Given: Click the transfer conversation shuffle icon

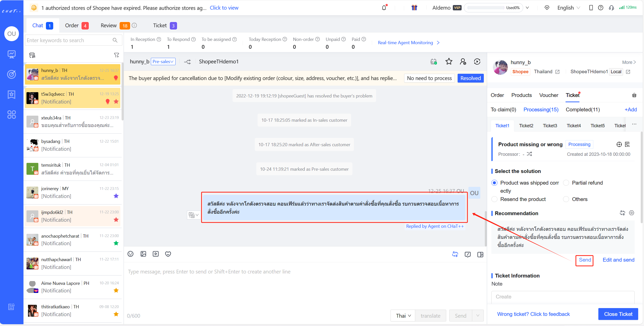Looking at the screenshot, I should pyautogui.click(x=187, y=62).
